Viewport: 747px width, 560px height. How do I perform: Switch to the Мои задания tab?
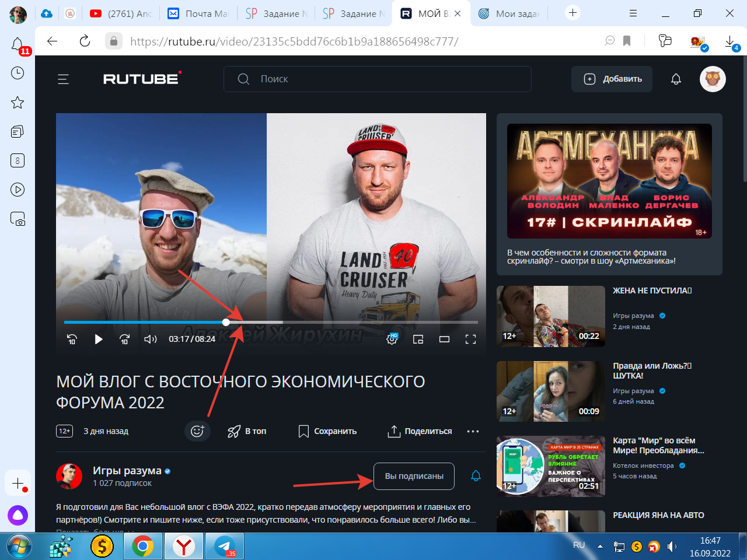click(x=509, y=13)
